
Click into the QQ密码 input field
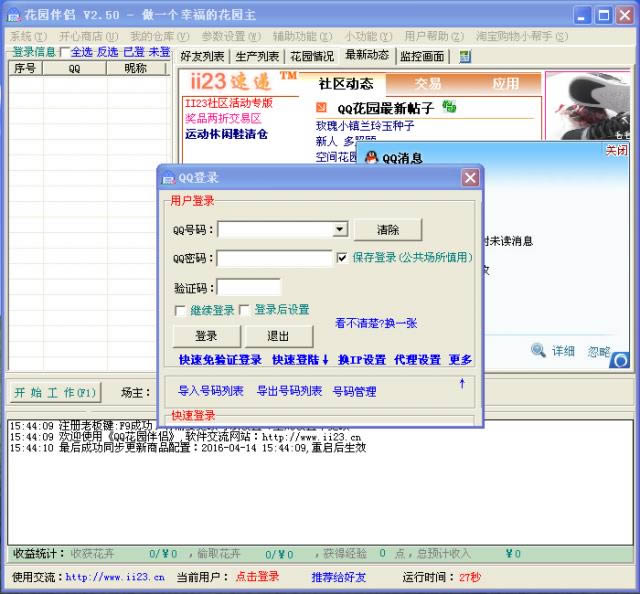(274, 258)
